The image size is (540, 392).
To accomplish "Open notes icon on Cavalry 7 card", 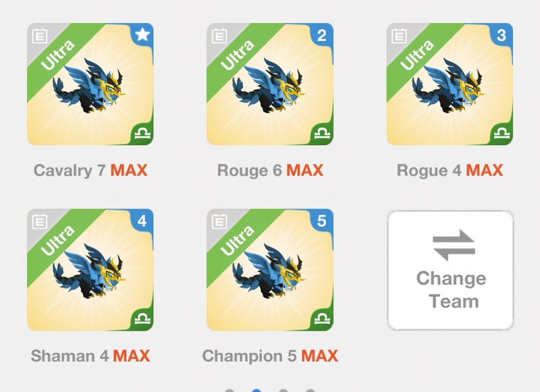I will [40, 36].
